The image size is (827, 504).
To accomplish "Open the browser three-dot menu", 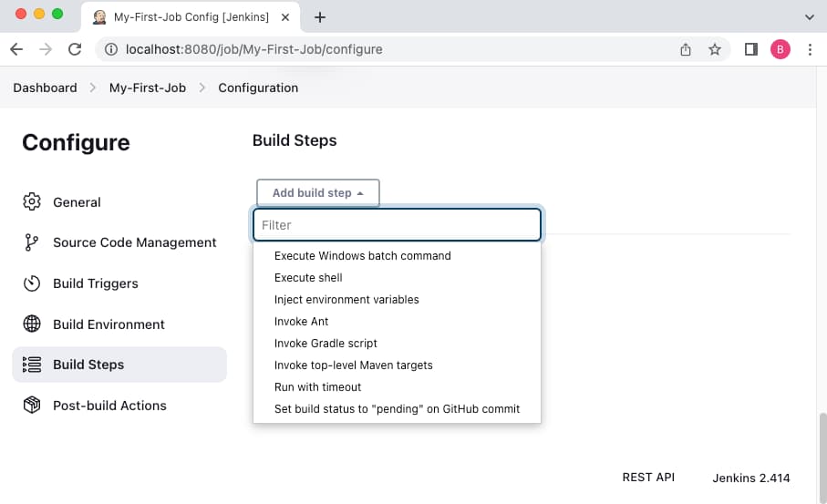I will 810,49.
